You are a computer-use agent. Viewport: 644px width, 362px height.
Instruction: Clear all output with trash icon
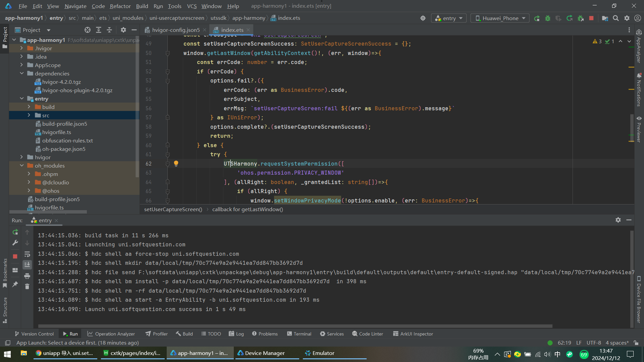(x=27, y=286)
